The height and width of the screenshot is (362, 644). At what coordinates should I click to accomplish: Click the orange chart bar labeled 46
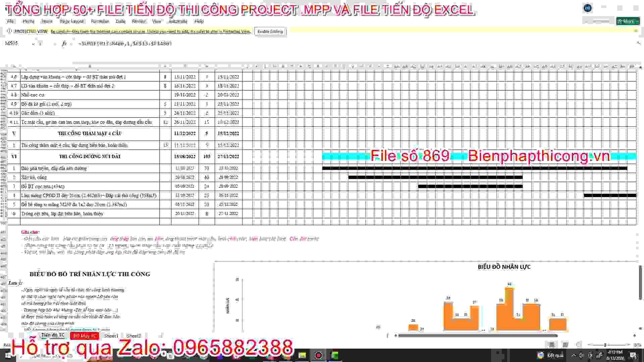coord(509,308)
